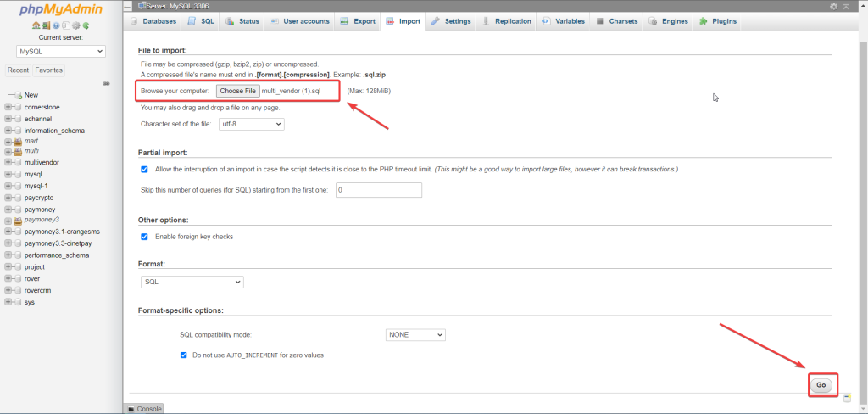Screen dimensions: 868x414
Task: Click the Choose File button
Action: pos(237,91)
